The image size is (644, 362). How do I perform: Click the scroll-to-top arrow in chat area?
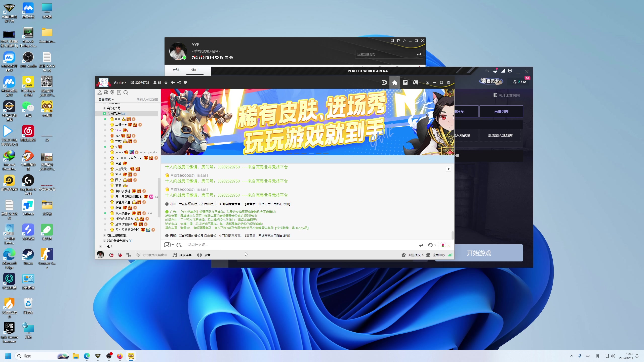[449, 169]
